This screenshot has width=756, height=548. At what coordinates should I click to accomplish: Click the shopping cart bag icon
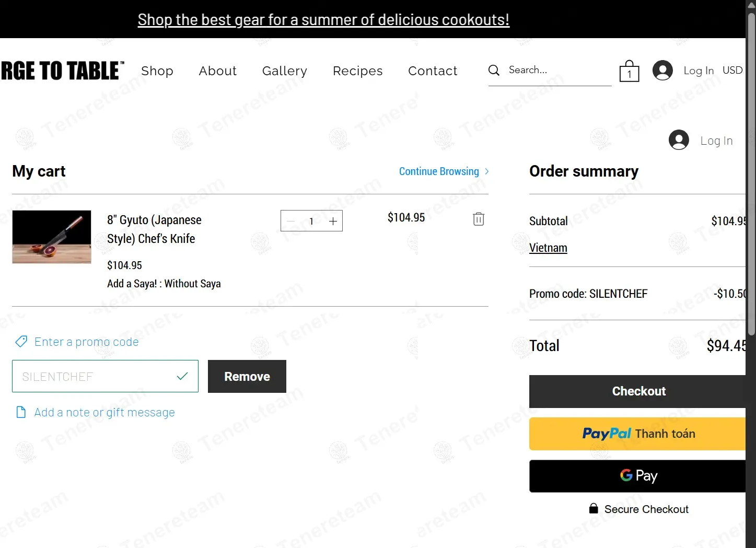629,71
